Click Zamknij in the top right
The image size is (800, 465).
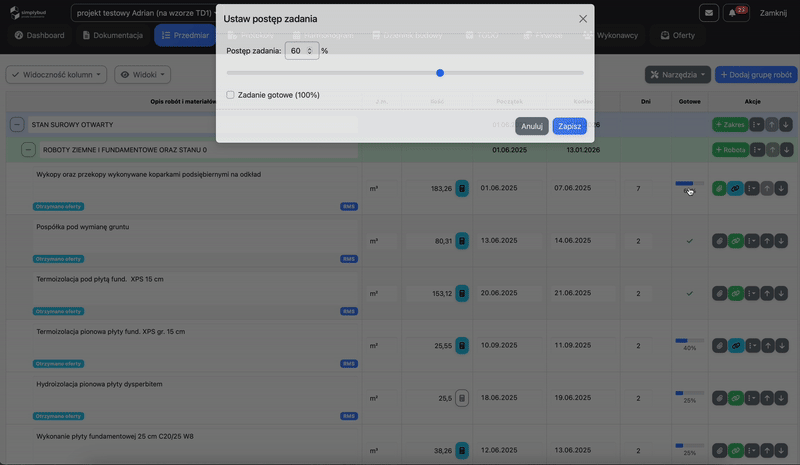[773, 13]
